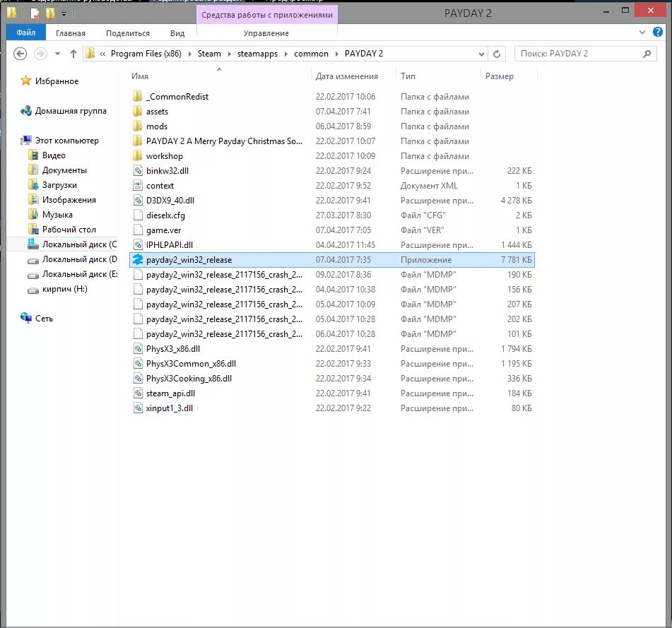Expand the breadcrumb overflow chevrons
The image size is (672, 628).
pos(102,54)
